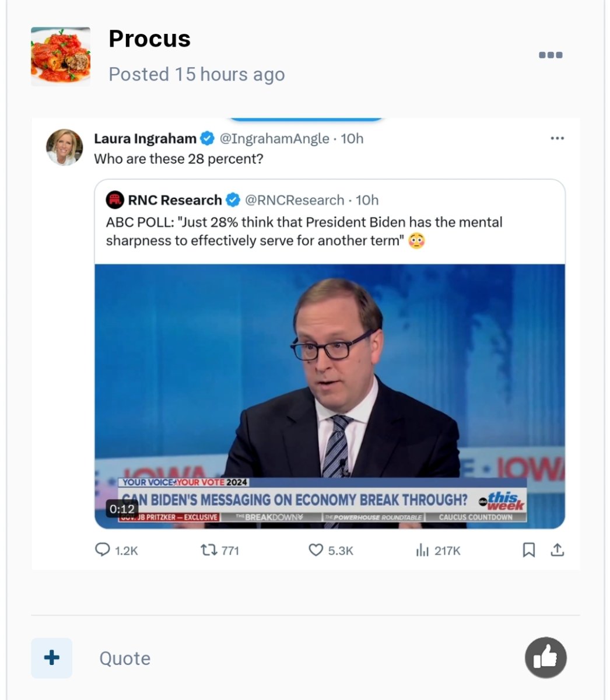
Task: Click the Quote button
Action: [125, 659]
